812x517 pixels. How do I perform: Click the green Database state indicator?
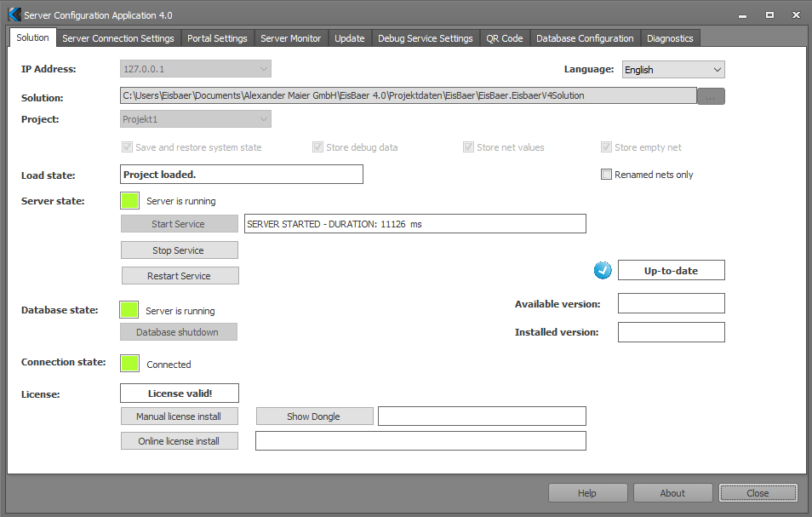tap(129, 310)
